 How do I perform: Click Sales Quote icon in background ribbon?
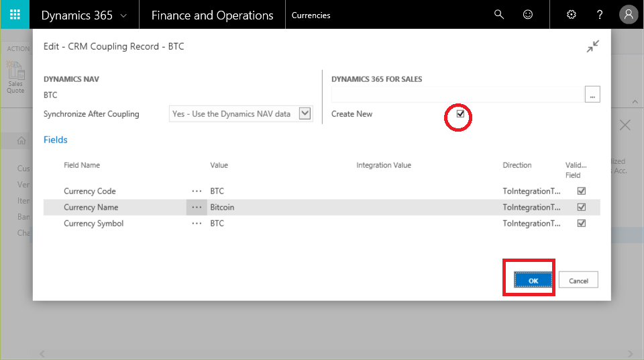click(15, 77)
